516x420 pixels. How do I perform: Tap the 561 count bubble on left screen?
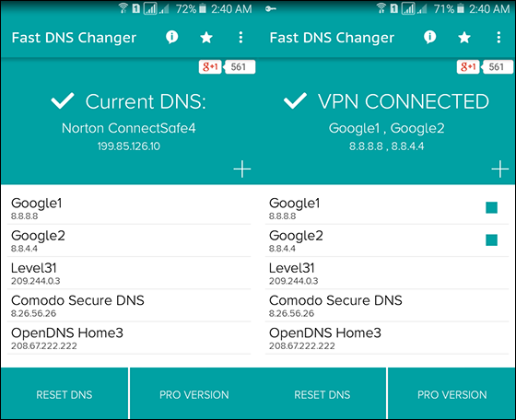click(239, 66)
